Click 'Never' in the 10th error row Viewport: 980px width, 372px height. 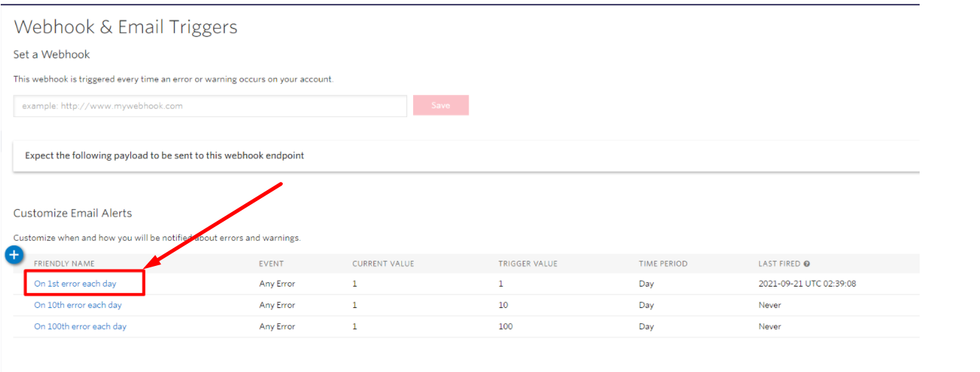769,305
